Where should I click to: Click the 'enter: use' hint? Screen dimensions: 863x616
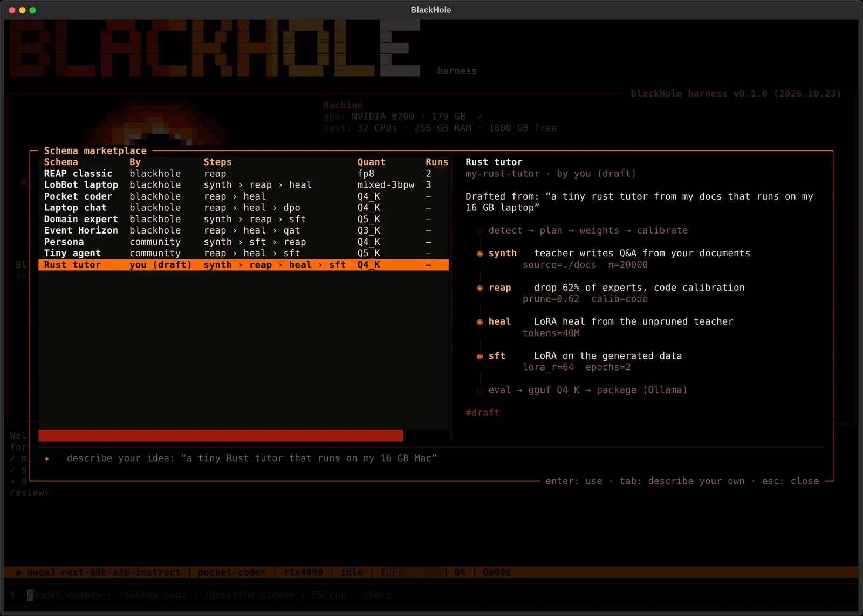click(574, 481)
